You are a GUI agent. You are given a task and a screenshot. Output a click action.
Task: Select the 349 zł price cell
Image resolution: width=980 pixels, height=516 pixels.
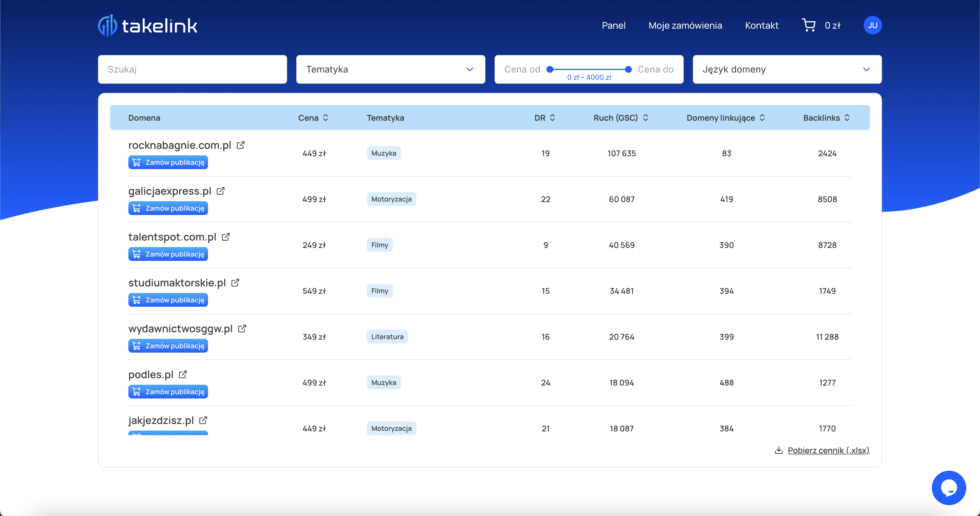tap(314, 337)
